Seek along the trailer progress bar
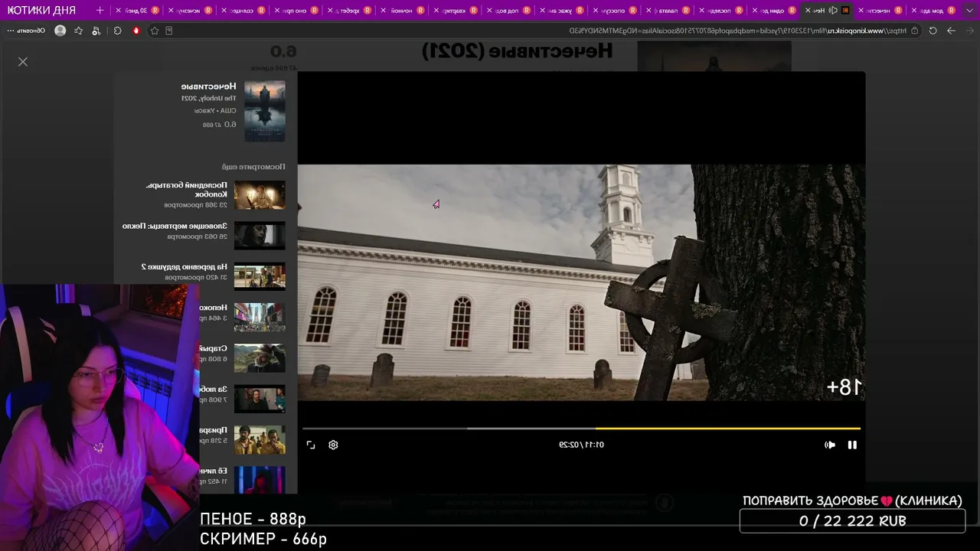 [582, 429]
